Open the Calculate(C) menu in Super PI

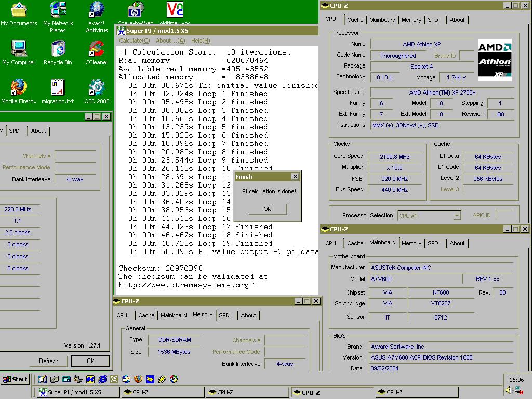pyautogui.click(x=134, y=41)
